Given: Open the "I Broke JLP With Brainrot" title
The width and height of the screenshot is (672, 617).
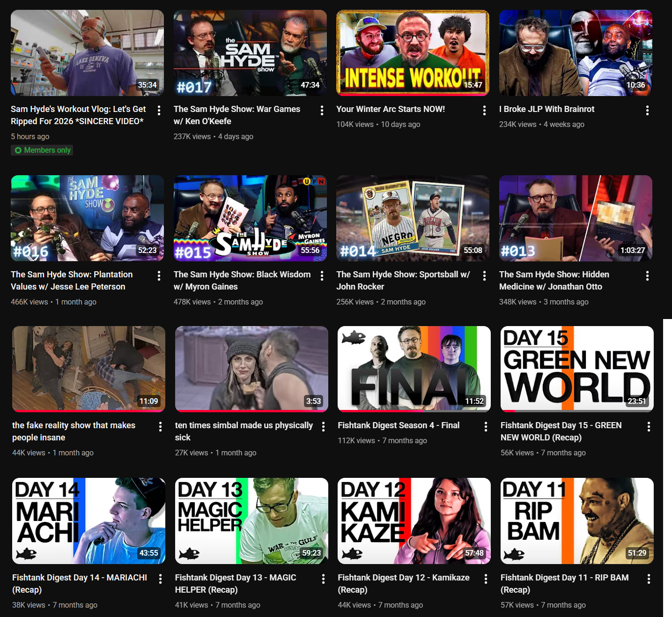Looking at the screenshot, I should [546, 109].
